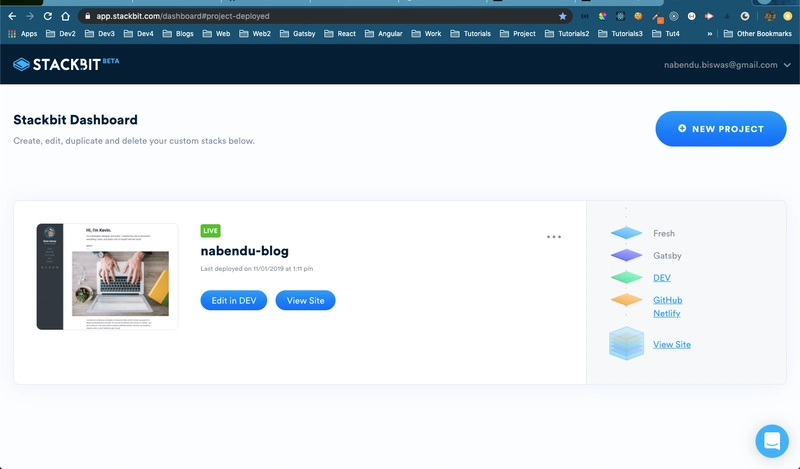Click the green LIVE status badge
Image resolution: width=800 pixels, height=469 pixels.
click(x=210, y=231)
